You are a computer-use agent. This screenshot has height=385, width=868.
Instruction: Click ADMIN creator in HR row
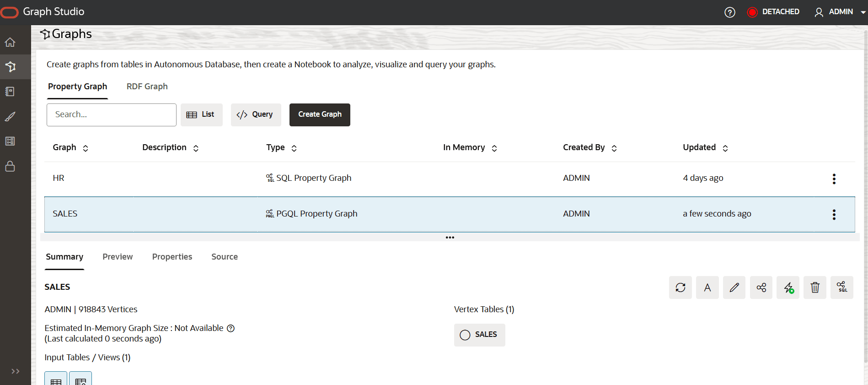576,178
